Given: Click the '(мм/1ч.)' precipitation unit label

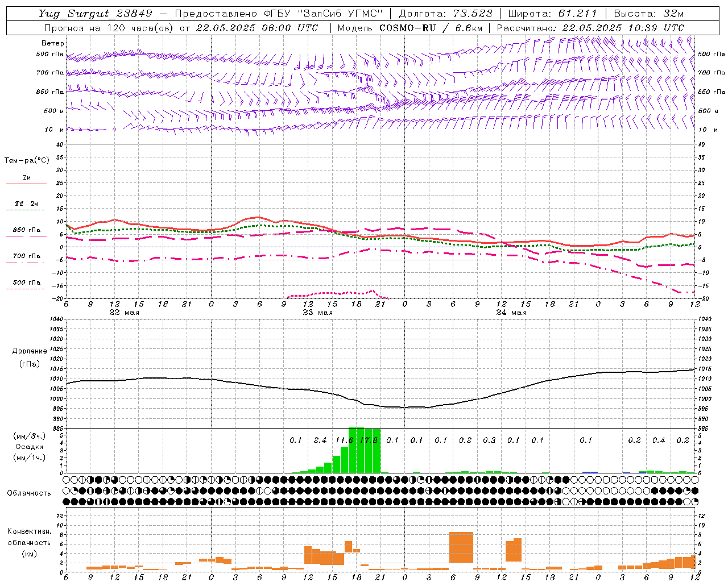Looking at the screenshot, I should tap(30, 458).
